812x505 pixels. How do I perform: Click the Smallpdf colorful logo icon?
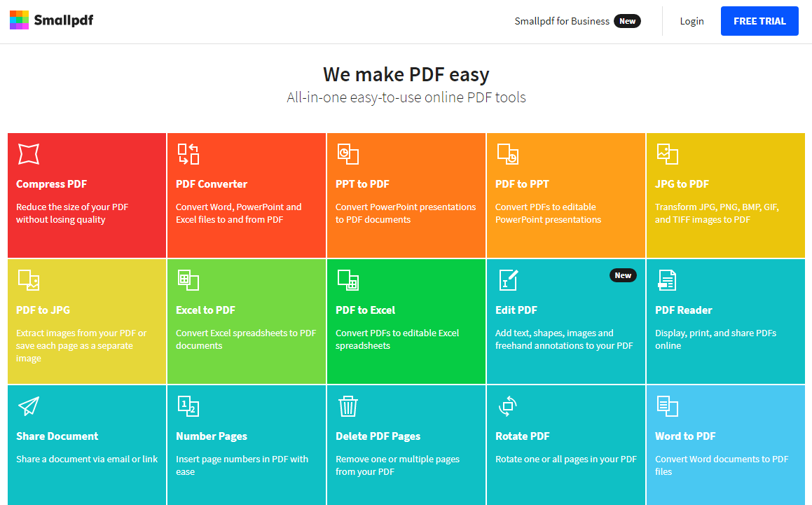coord(19,20)
